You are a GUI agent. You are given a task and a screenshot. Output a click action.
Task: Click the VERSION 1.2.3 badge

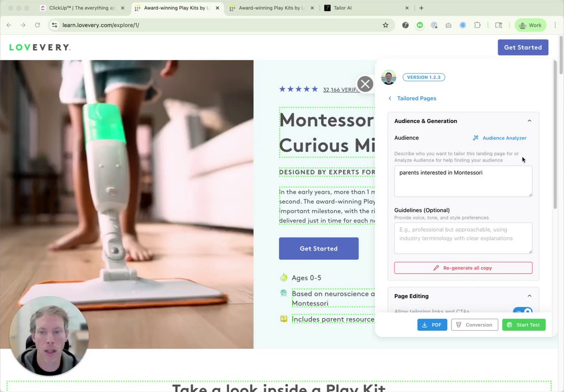(423, 77)
